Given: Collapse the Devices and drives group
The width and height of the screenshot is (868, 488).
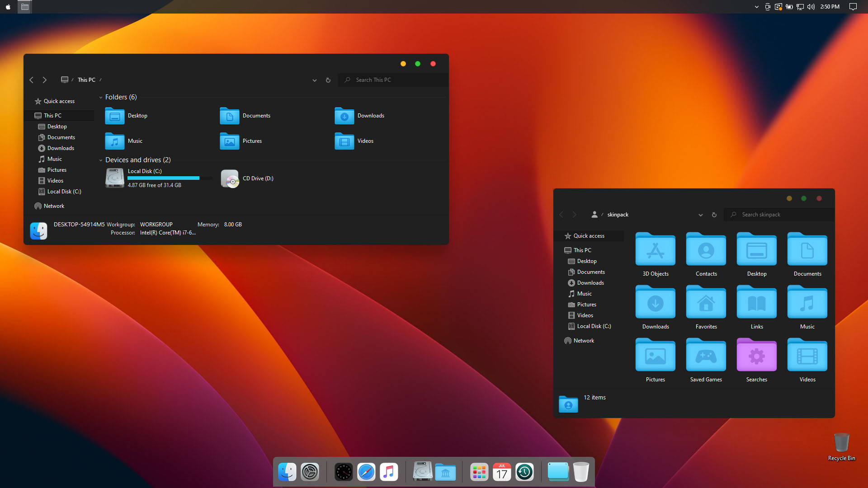Looking at the screenshot, I should (x=101, y=160).
